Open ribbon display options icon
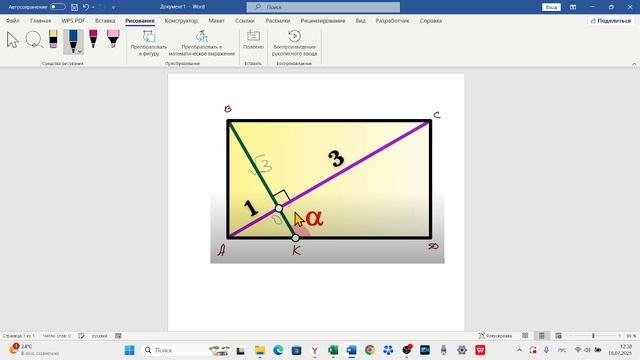 [x=573, y=7]
